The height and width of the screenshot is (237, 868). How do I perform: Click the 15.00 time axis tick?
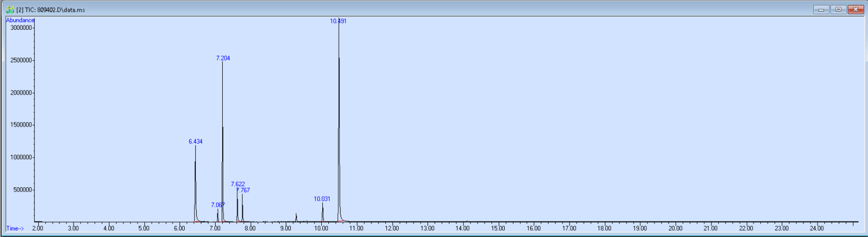pyautogui.click(x=498, y=228)
